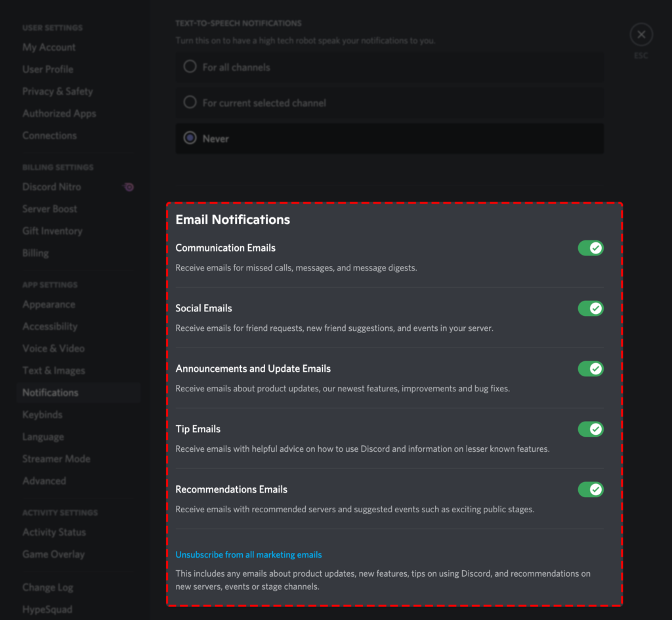
Task: Disable Communication Emails
Action: click(x=590, y=248)
